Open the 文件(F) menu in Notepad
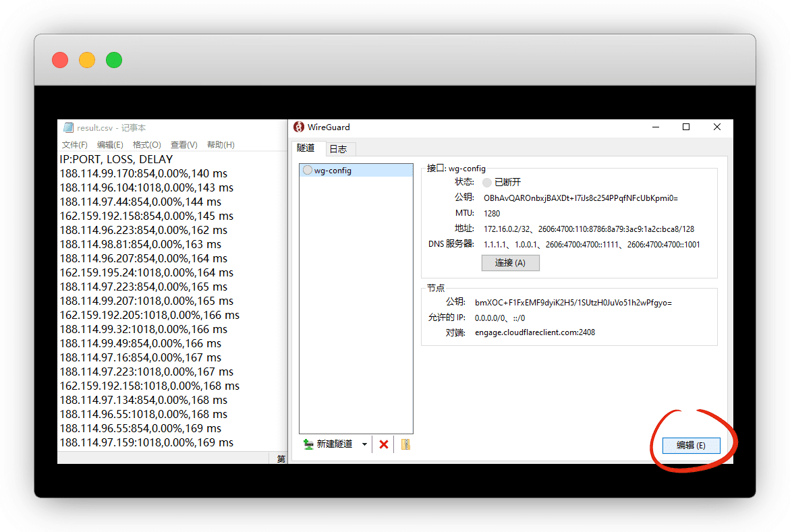This screenshot has width=790, height=532. coord(74,145)
